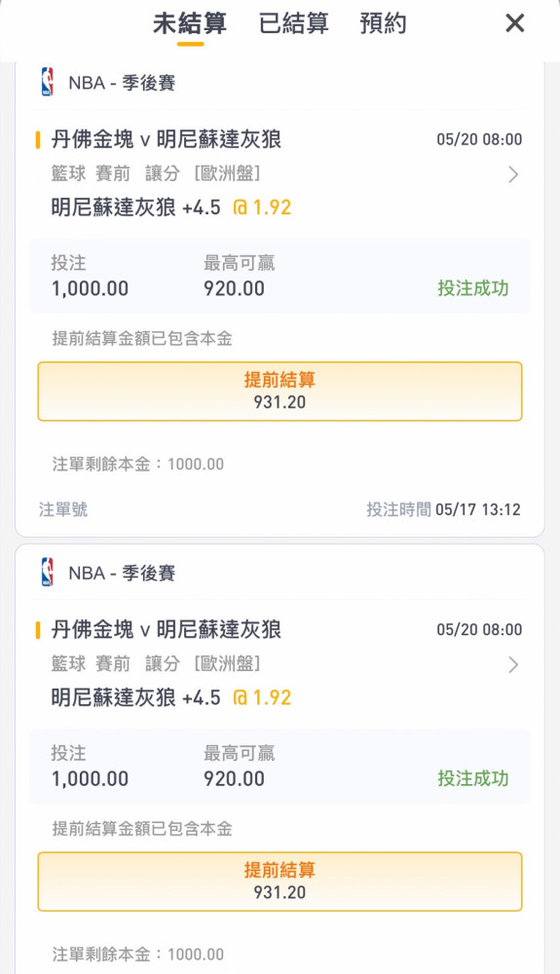Tap second 提前結算 931.20 cash-out button

[x=280, y=881]
